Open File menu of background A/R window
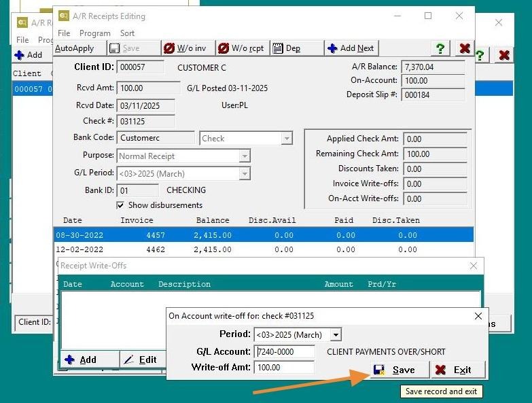Viewport: 532px width, 403px height. click(x=22, y=40)
